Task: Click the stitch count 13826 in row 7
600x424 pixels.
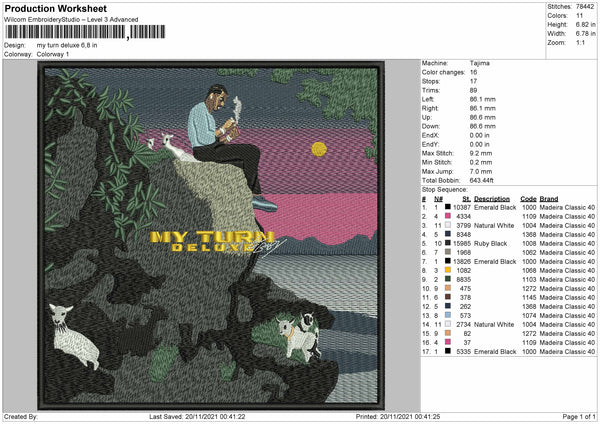Action: 462,261
